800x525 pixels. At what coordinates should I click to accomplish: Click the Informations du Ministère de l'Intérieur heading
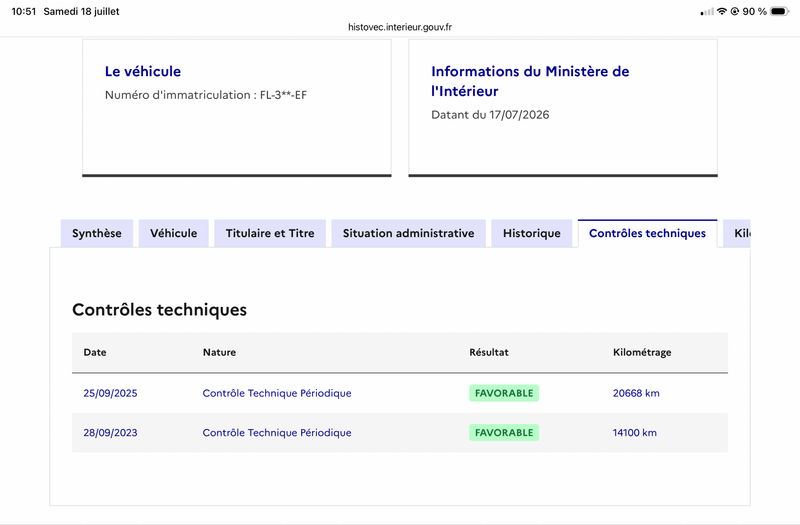[x=530, y=81]
